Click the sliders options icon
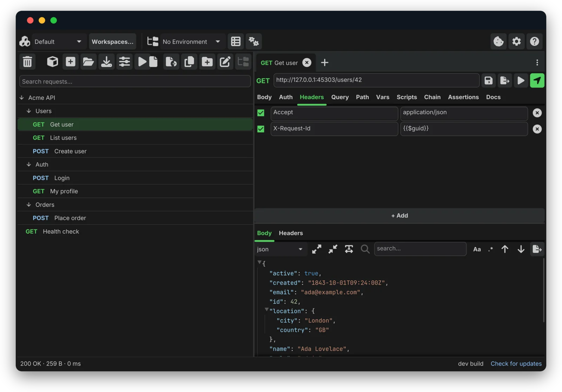This screenshot has height=392, width=562. (x=124, y=62)
